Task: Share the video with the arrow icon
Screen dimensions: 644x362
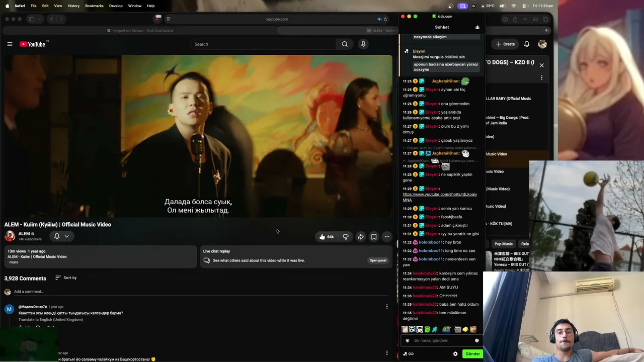Action: point(361,237)
